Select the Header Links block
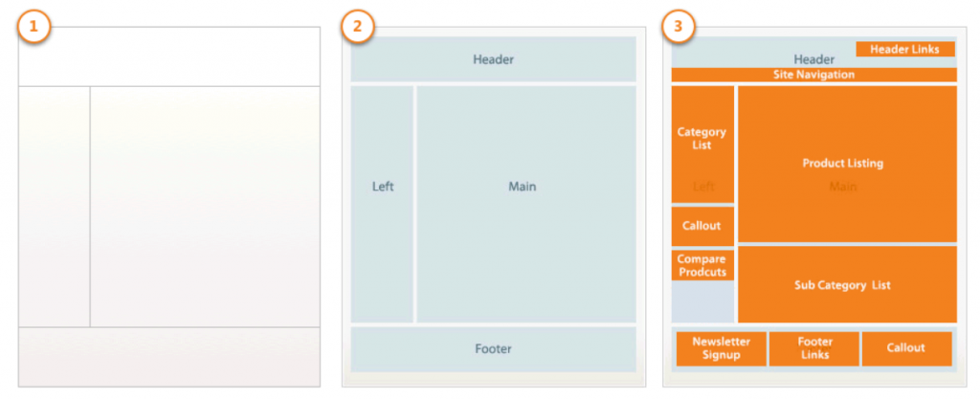 coord(905,50)
